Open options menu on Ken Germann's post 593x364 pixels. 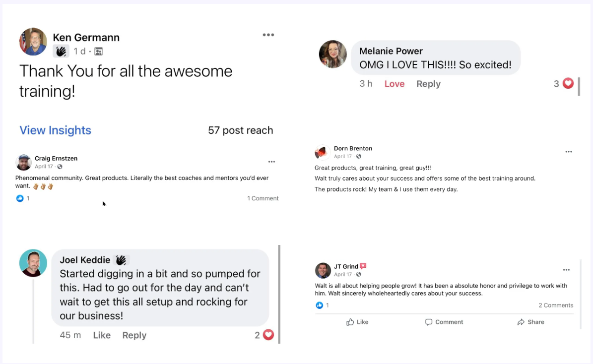268,35
